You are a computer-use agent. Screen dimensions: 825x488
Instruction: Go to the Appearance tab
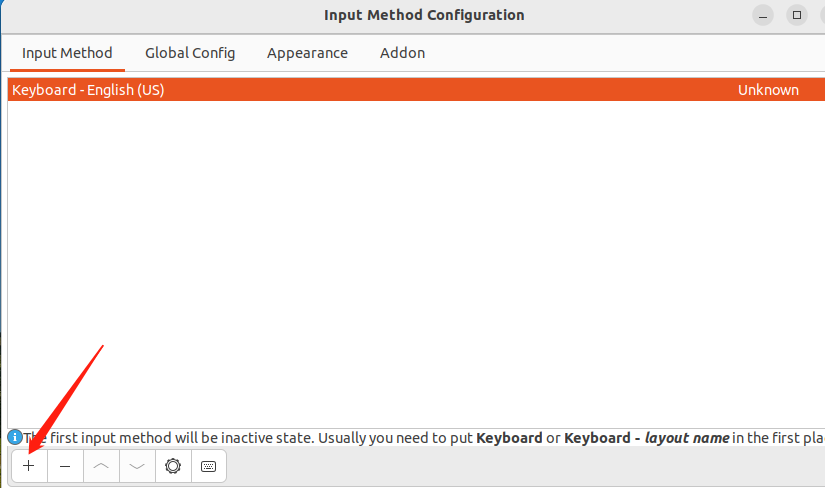[x=307, y=53]
